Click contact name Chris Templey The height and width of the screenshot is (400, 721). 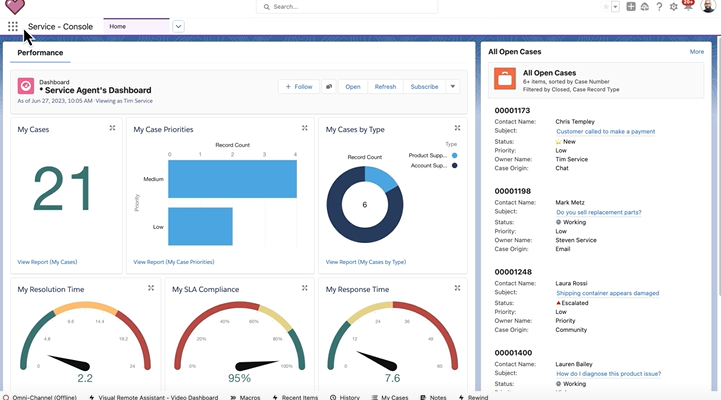(575, 122)
